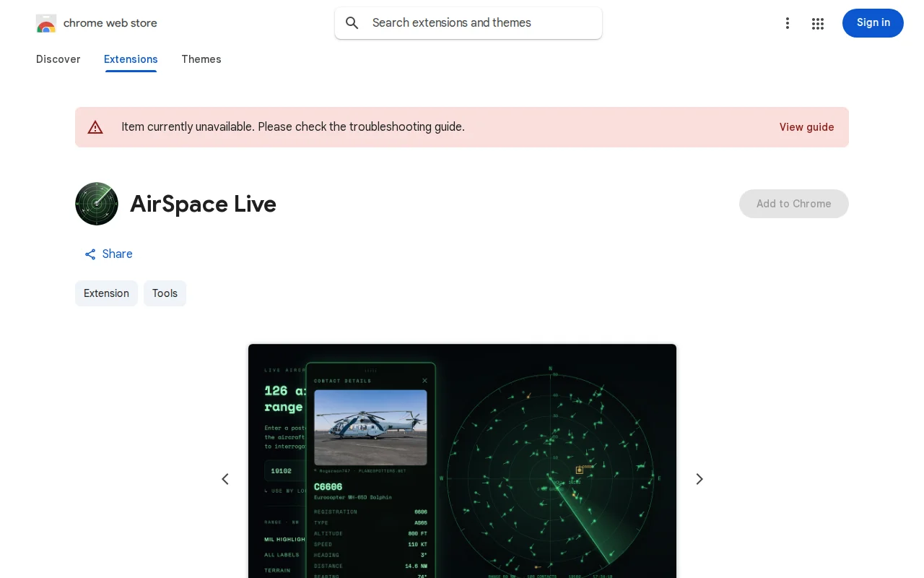Switch to the Themes tab
This screenshot has width=924, height=578.
pyautogui.click(x=201, y=59)
